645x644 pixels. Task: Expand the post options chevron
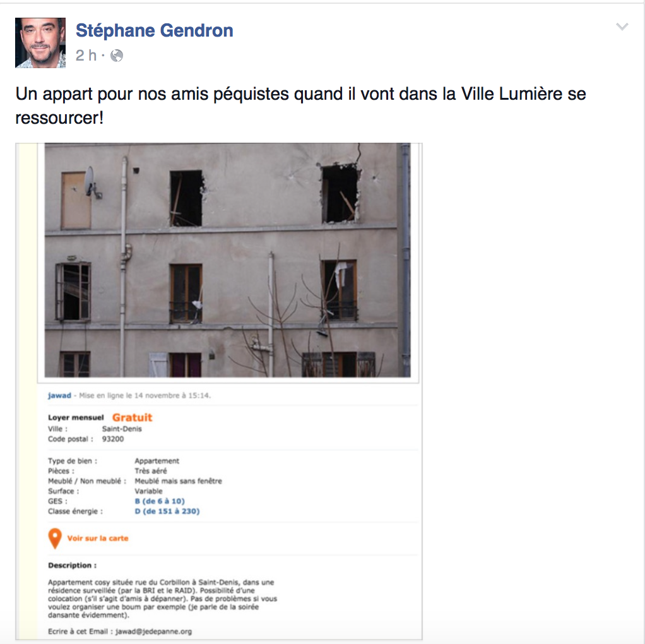tap(622, 27)
